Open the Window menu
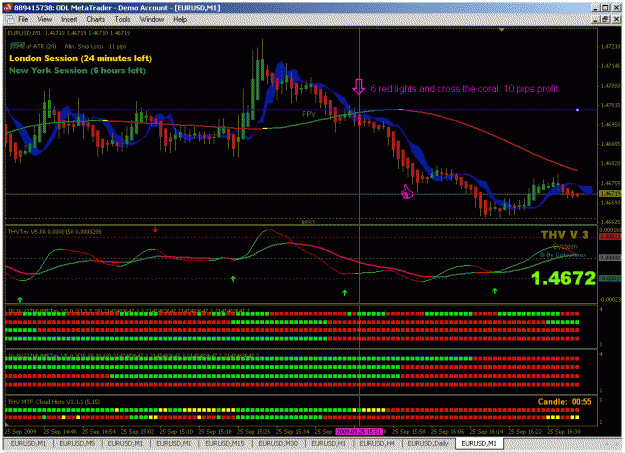 (x=152, y=19)
